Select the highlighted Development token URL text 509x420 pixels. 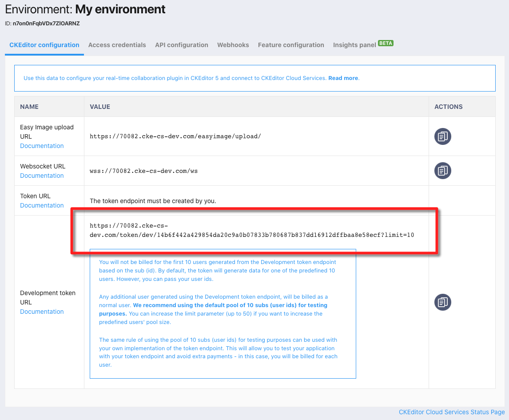click(252, 231)
